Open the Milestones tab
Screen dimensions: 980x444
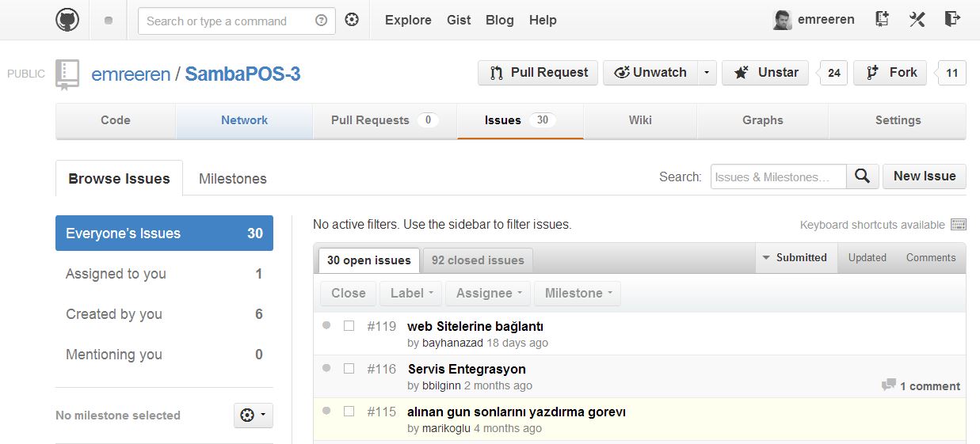pyautogui.click(x=232, y=179)
